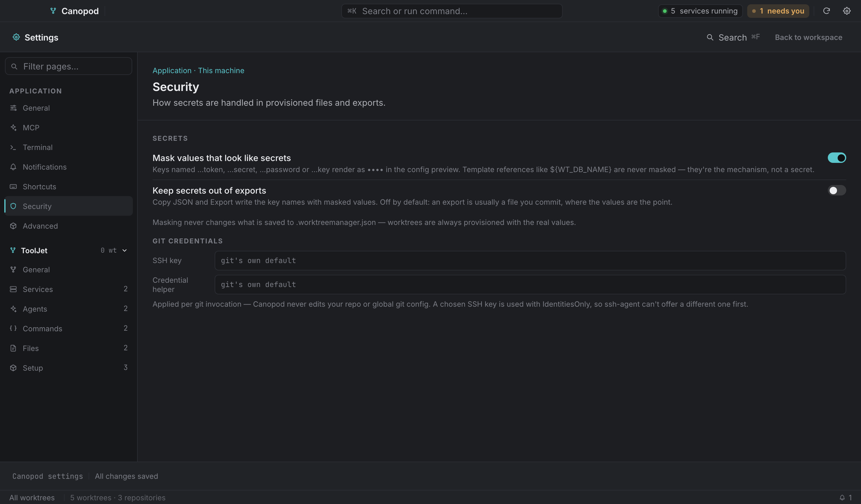Click the 5 services running badge

tap(700, 11)
